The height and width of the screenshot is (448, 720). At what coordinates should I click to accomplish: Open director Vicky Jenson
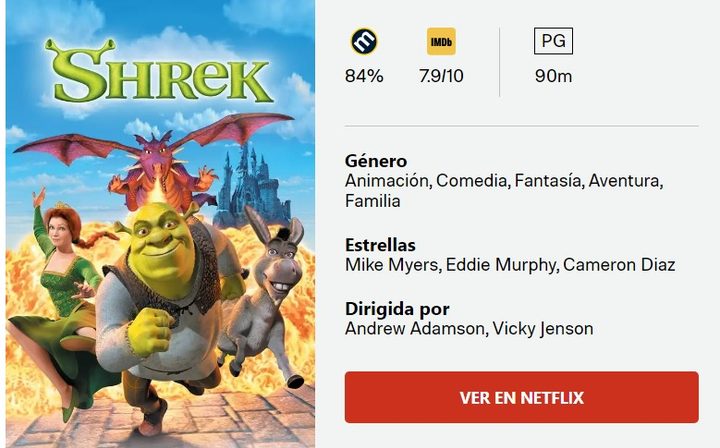(x=543, y=329)
